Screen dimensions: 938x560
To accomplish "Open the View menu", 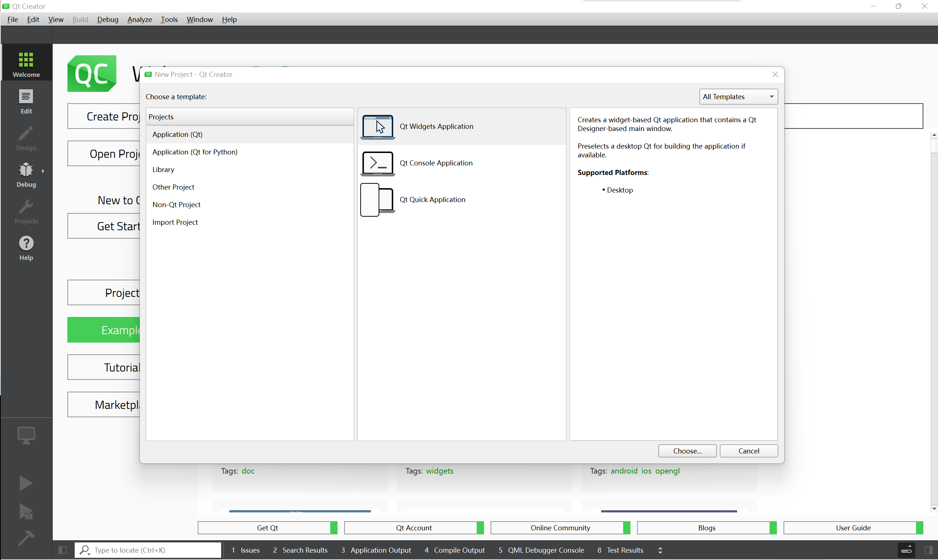I will click(x=56, y=19).
